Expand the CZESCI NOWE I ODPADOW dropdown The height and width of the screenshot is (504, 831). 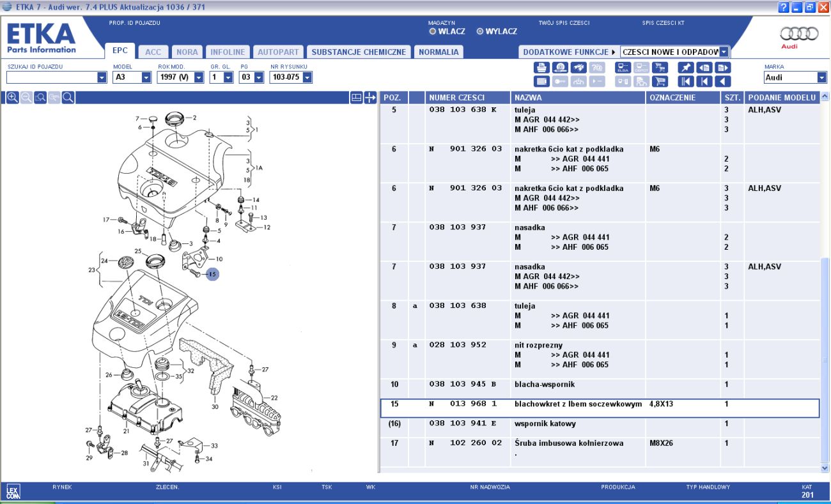724,52
